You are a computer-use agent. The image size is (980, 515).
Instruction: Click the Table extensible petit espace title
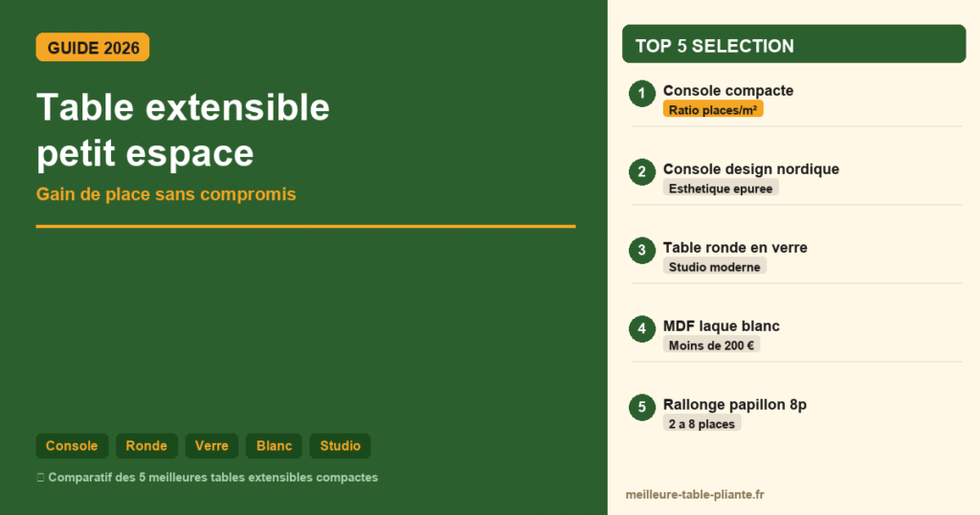183,130
